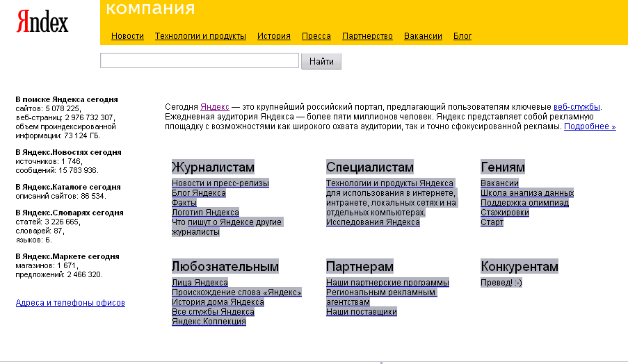Focus the search input field
This screenshot has height=364, width=628.
pyautogui.click(x=200, y=60)
